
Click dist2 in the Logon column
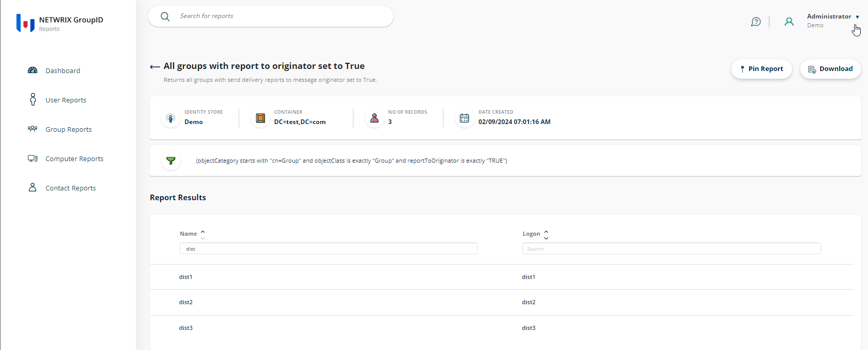click(x=529, y=302)
